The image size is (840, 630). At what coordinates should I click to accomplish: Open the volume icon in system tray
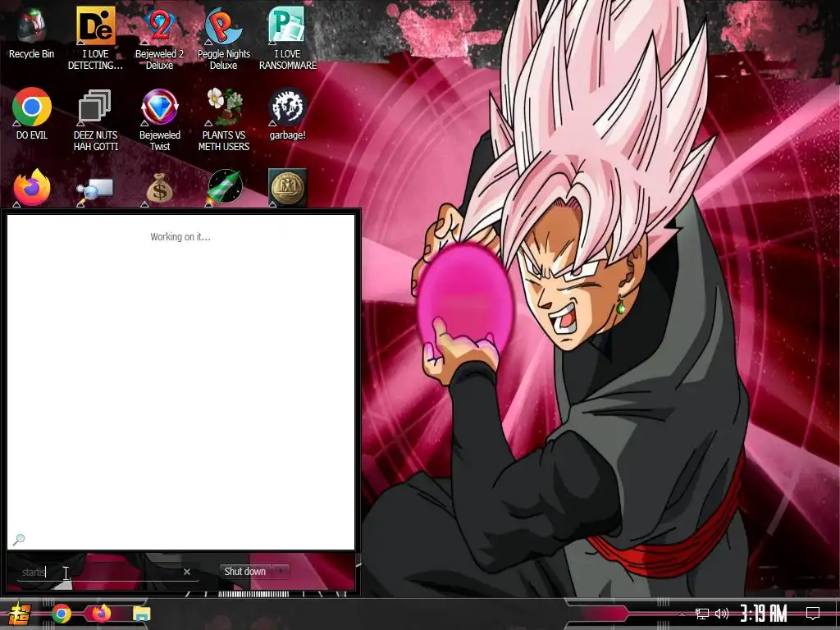tap(722, 614)
